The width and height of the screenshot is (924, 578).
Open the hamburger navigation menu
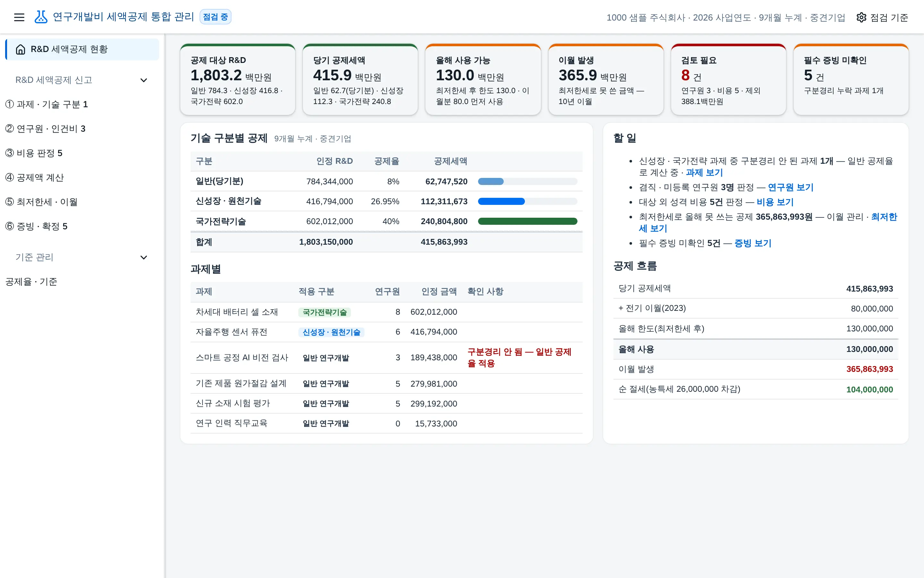[19, 17]
